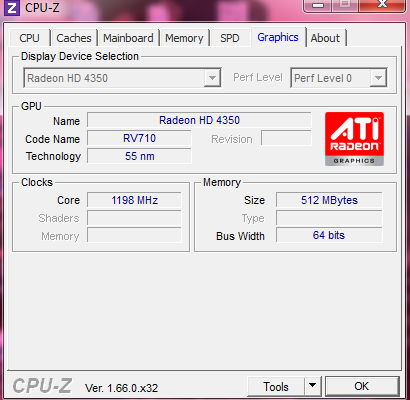This screenshot has width=410, height=400.
Task: Select the Graphics tab
Action: pos(278,37)
